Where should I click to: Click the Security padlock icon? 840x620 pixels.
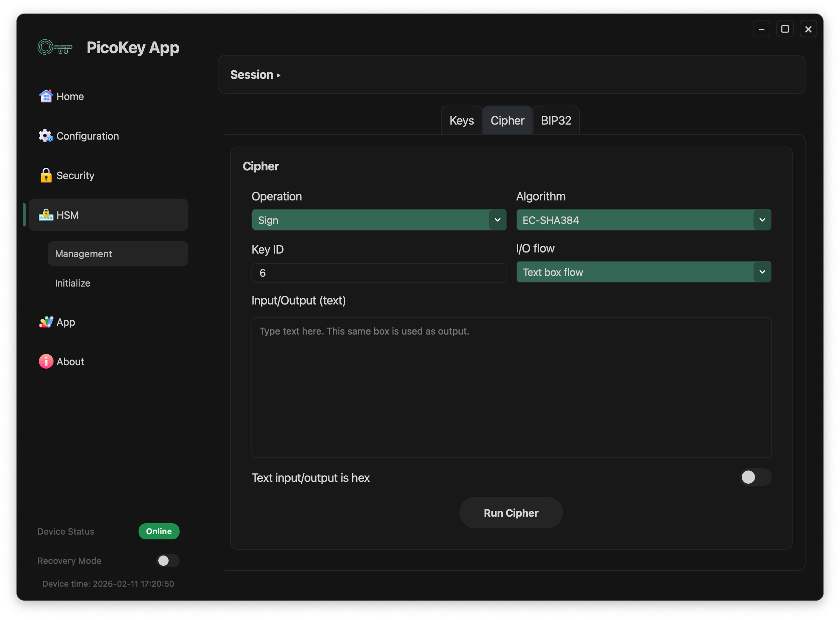coord(46,175)
